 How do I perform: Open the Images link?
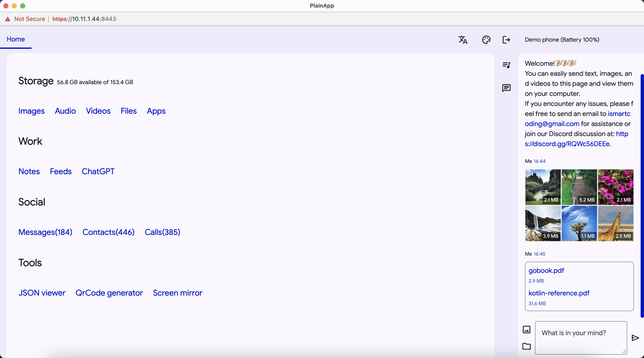click(31, 111)
